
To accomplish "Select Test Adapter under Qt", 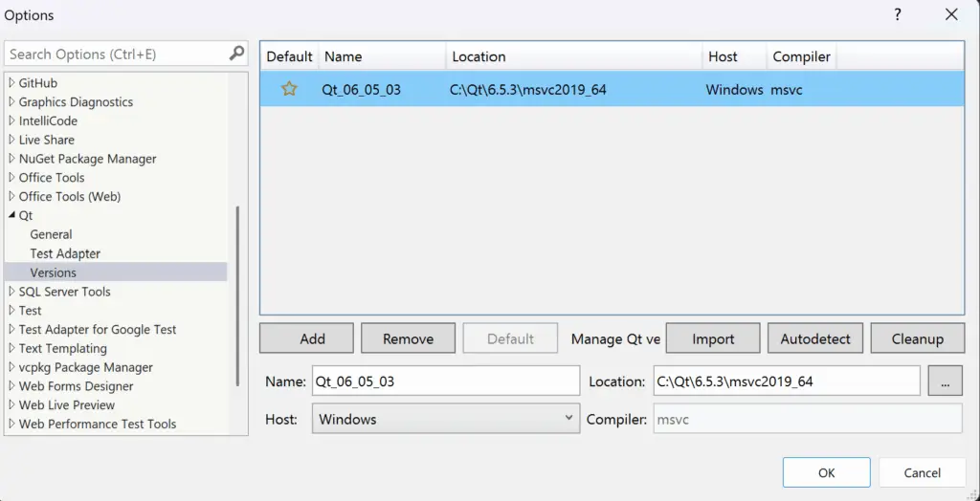I will [65, 253].
